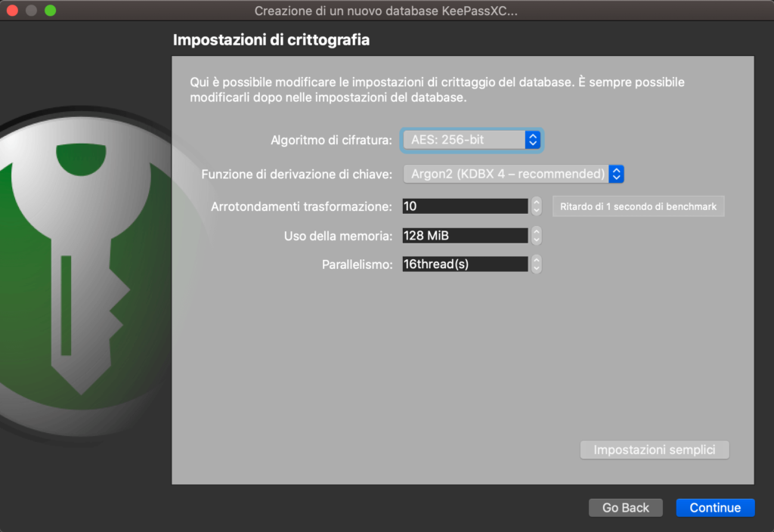774x532 pixels.
Task: Continue to the next wizard step
Action: click(715, 507)
